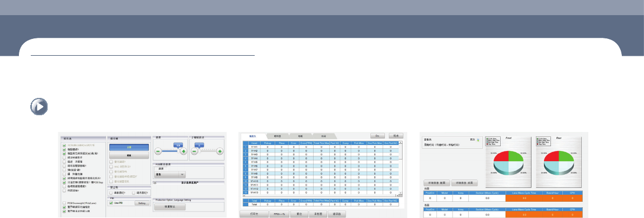The height and width of the screenshot is (218, 644).
Task: Click the Z-axis slider's minus button
Action: [194, 151]
